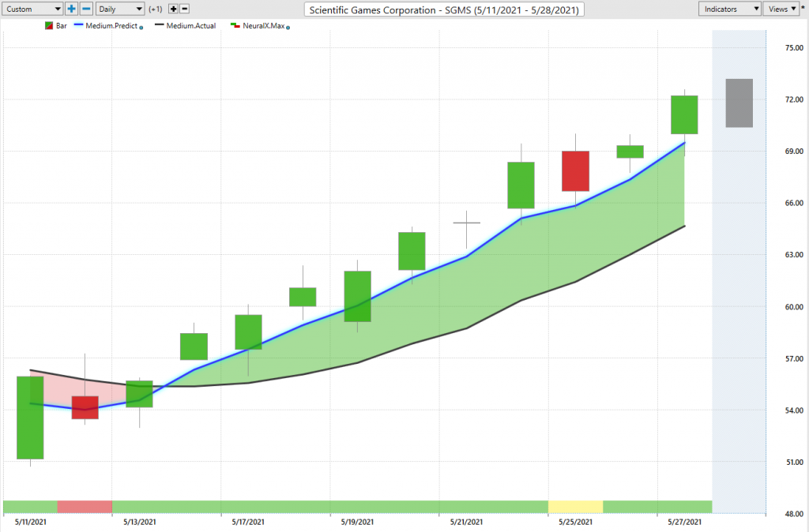Click the 5/13/2021 date axis label
The image size is (809, 532).
139,523
